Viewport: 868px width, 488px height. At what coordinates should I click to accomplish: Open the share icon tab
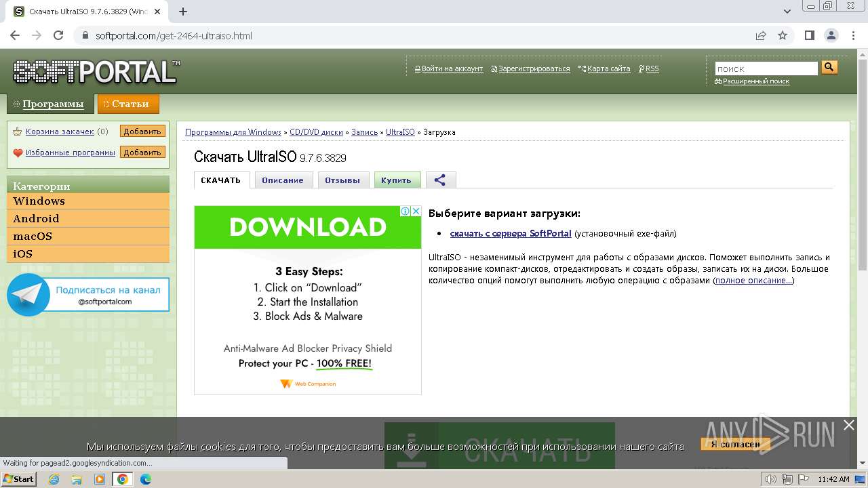440,180
